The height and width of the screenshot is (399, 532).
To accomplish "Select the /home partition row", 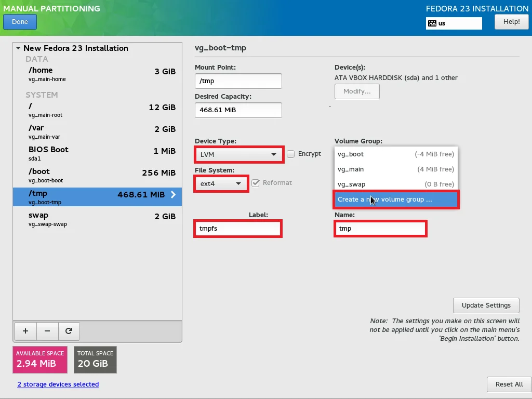I will coord(97,74).
